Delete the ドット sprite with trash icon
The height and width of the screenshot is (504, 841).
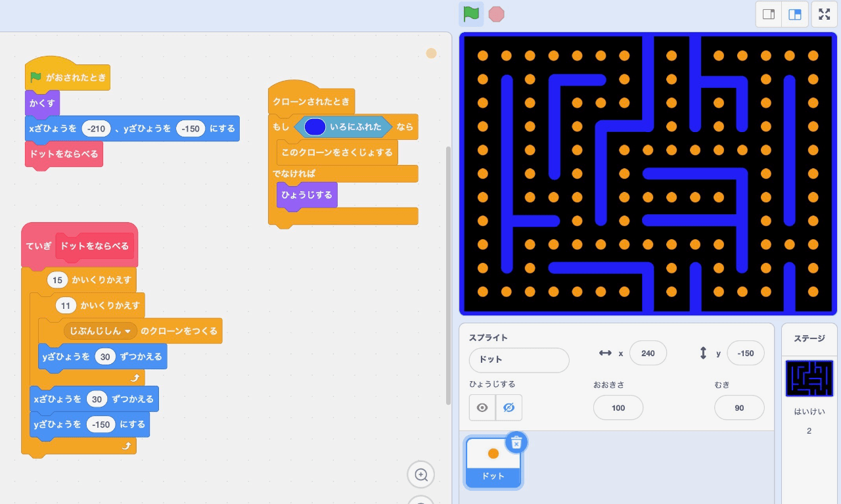[516, 442]
